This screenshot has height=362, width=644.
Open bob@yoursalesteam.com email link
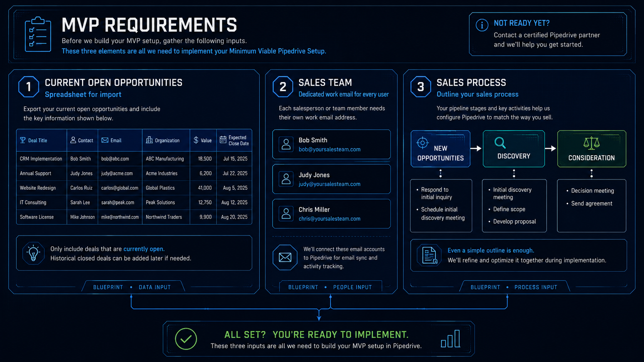(x=330, y=150)
